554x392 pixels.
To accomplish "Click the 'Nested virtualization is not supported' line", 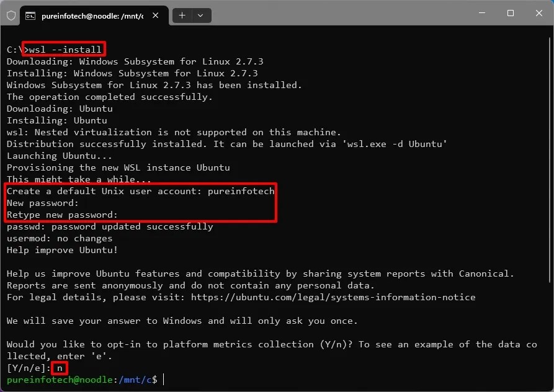I will (174, 133).
